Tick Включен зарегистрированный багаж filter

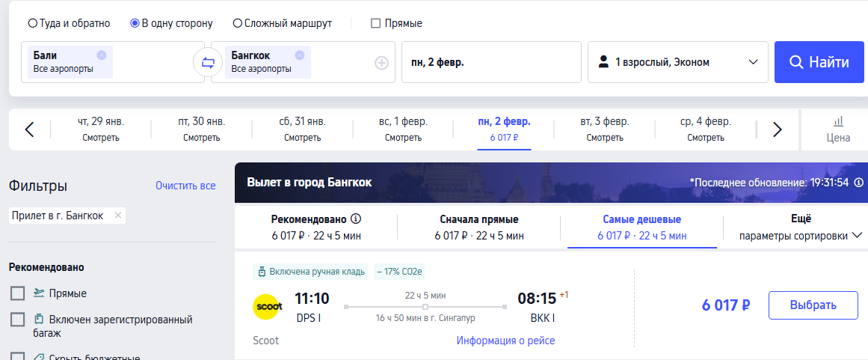pos(18,320)
